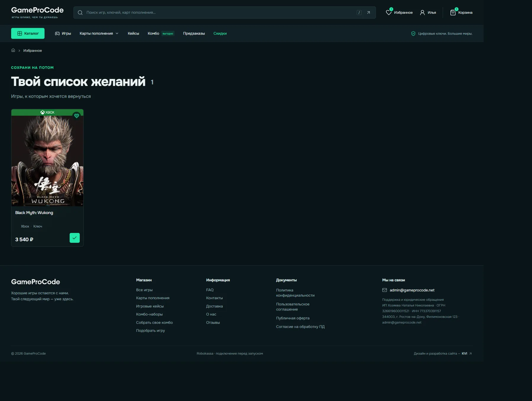Open the footer Карты пополнения link

(x=153, y=298)
